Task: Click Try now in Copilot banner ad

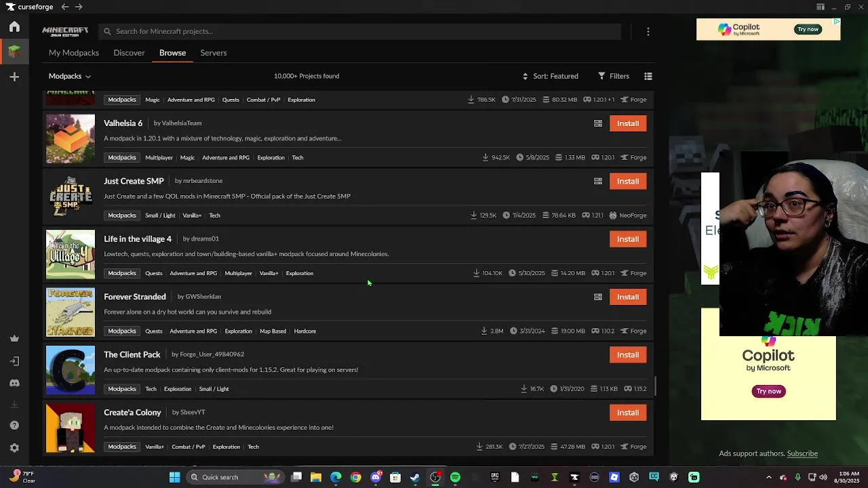Action: click(x=808, y=29)
